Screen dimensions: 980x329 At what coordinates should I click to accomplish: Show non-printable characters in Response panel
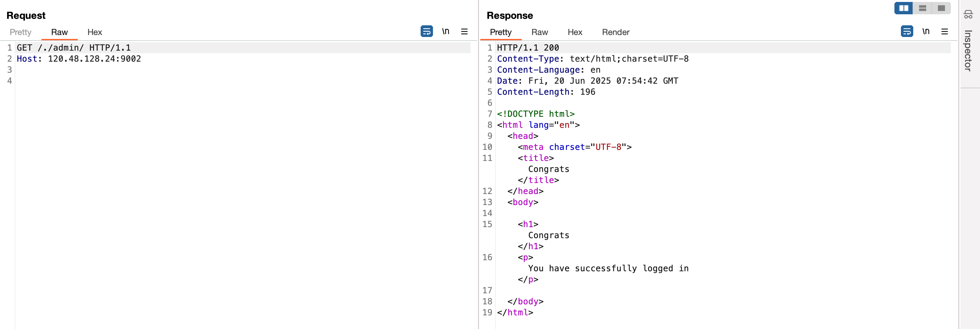pos(926,31)
